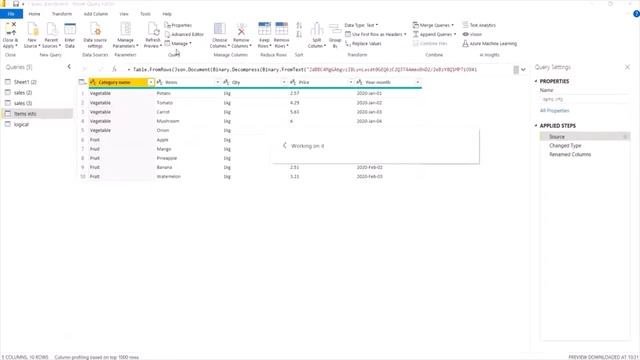Screen dimensions: 640x360
Task: Sort ascending using the sort icon
Action: [x=299, y=26]
